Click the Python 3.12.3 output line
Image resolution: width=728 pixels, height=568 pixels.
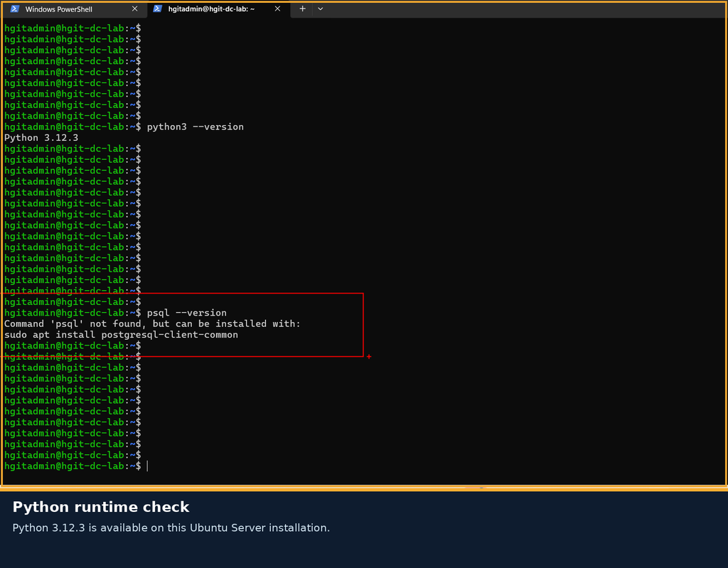point(41,138)
